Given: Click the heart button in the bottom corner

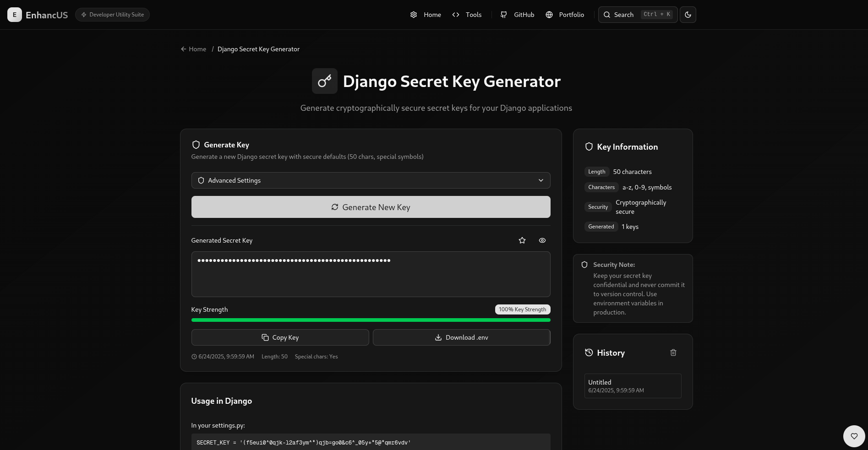Looking at the screenshot, I should tap(854, 436).
